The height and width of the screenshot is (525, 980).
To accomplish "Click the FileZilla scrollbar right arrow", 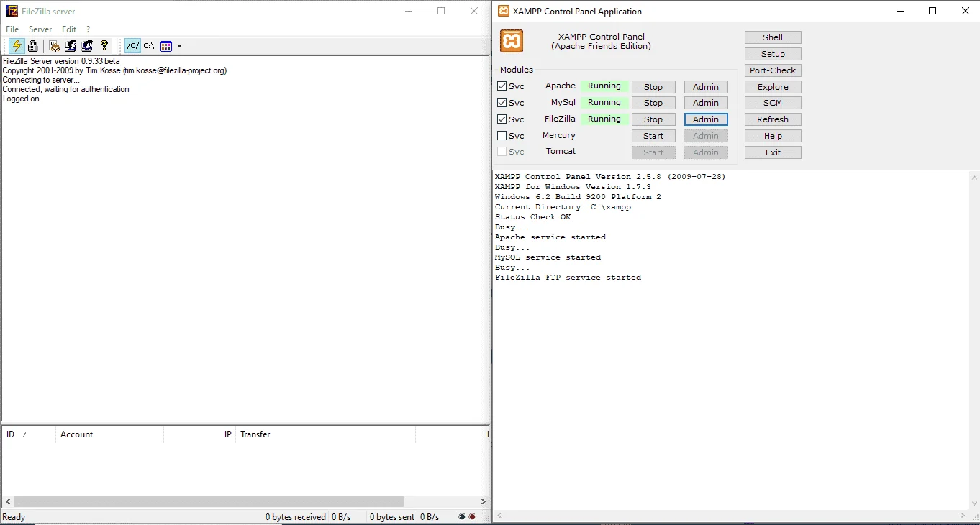I will pos(484,501).
